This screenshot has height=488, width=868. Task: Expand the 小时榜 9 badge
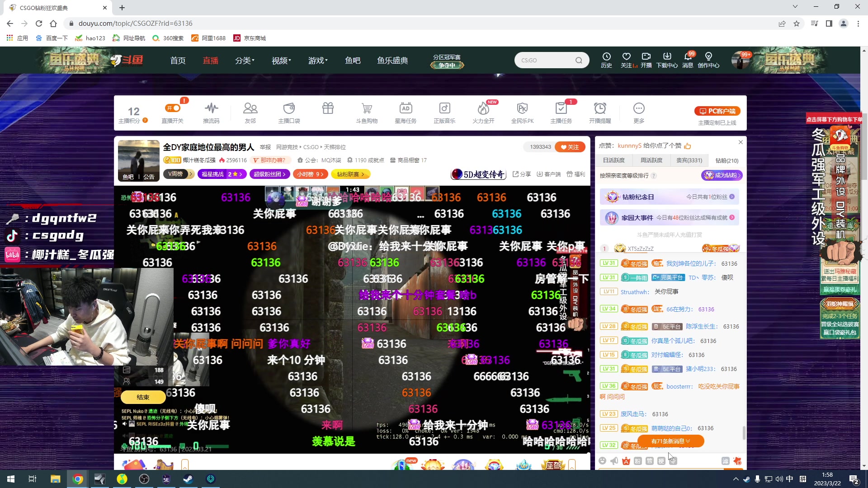click(311, 174)
